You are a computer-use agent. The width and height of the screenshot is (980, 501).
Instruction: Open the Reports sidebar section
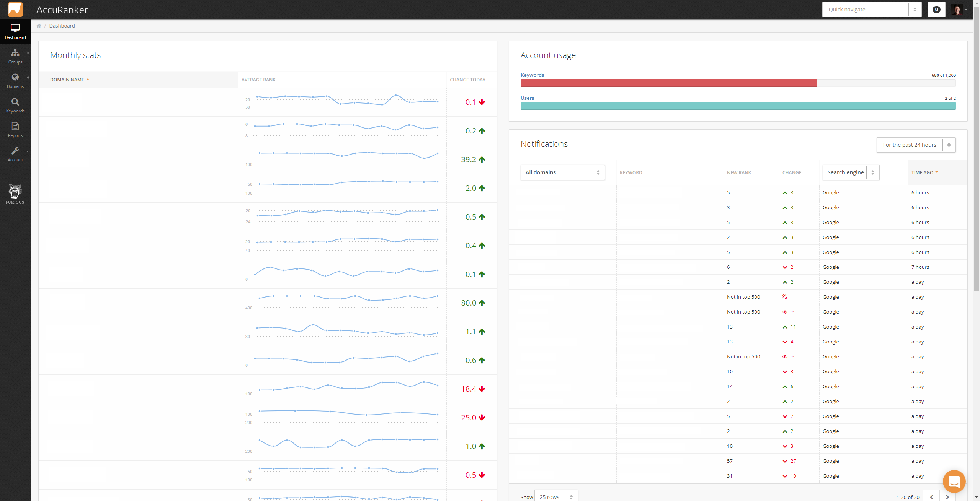click(x=15, y=130)
